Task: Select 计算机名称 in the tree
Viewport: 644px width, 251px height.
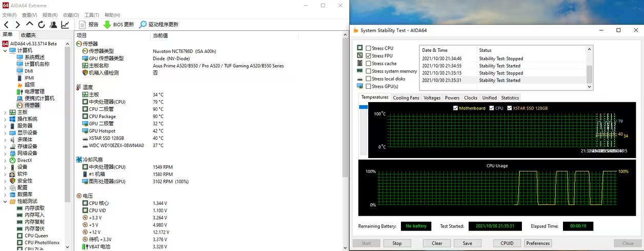Action: pos(37,64)
